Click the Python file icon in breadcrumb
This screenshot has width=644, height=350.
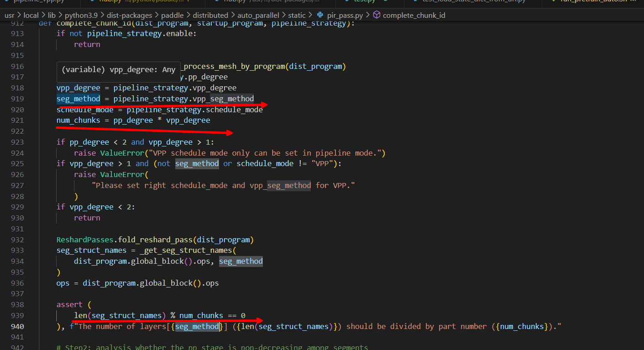[320, 15]
